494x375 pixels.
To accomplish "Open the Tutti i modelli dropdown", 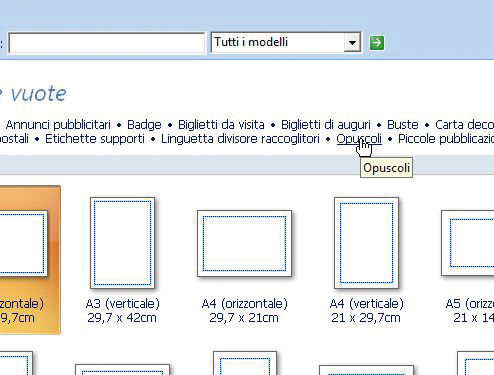I will (x=286, y=42).
